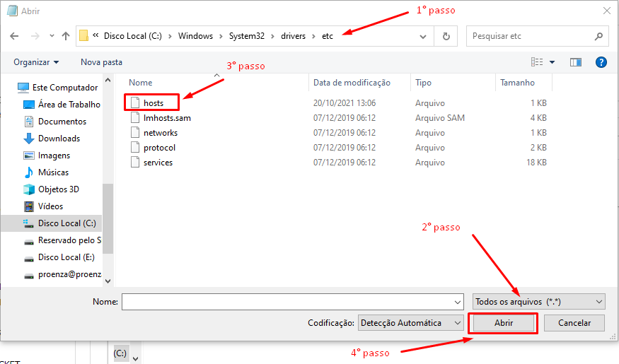
Task: Open the Todos os arquivos file type dropdown
Action: point(539,302)
